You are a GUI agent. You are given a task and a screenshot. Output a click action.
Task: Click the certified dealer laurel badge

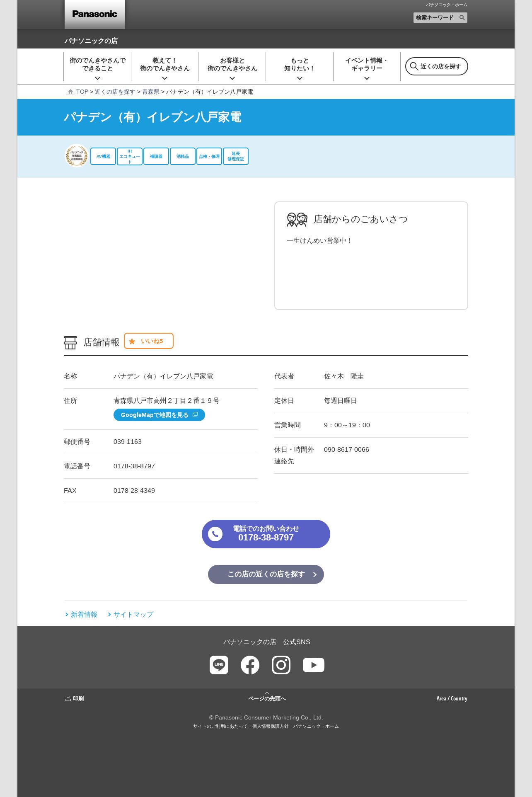pyautogui.click(x=77, y=156)
